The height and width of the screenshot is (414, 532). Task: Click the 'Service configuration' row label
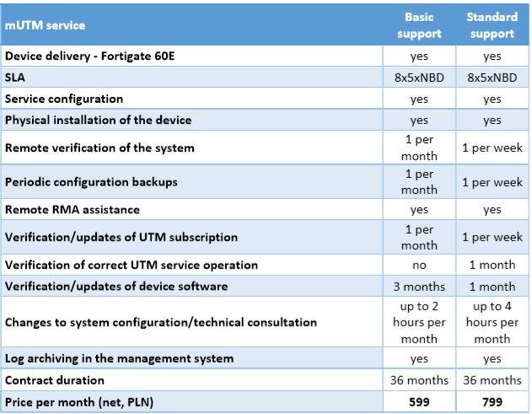pos(64,99)
